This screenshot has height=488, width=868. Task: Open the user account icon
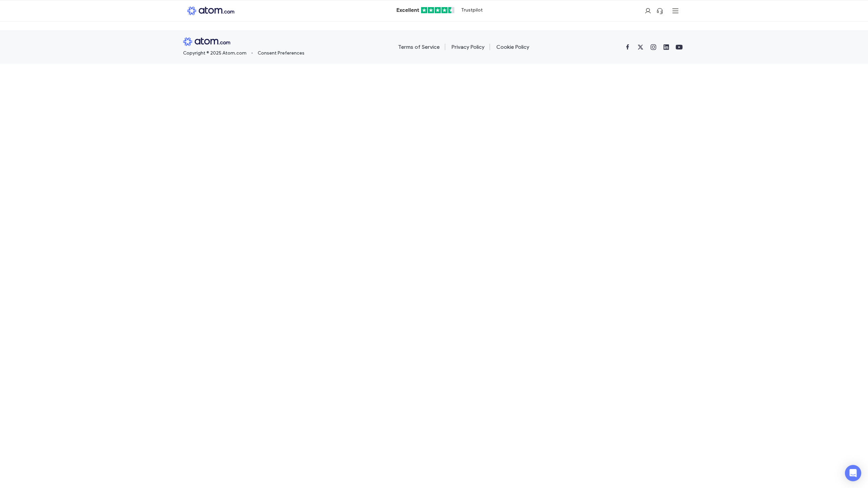coord(648,11)
